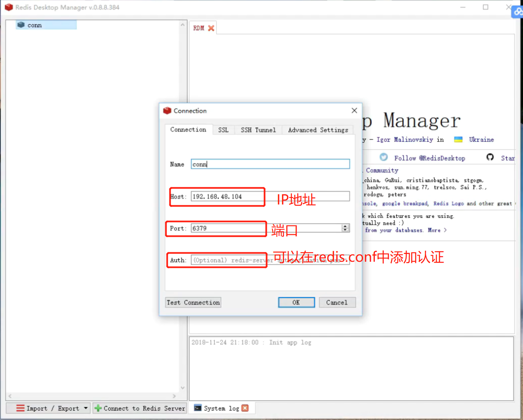
Task: Close the RDM tab with the orange X
Action: pyautogui.click(x=211, y=28)
